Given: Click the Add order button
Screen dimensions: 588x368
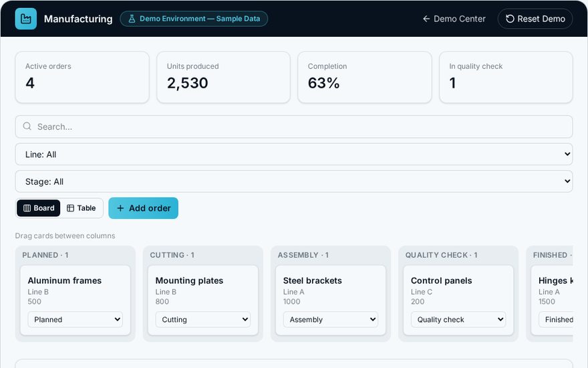Looking at the screenshot, I should click(143, 208).
